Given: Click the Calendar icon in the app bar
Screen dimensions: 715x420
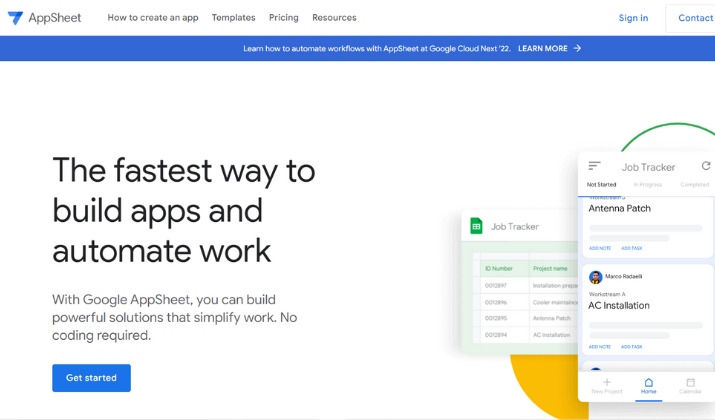Looking at the screenshot, I should click(690, 382).
